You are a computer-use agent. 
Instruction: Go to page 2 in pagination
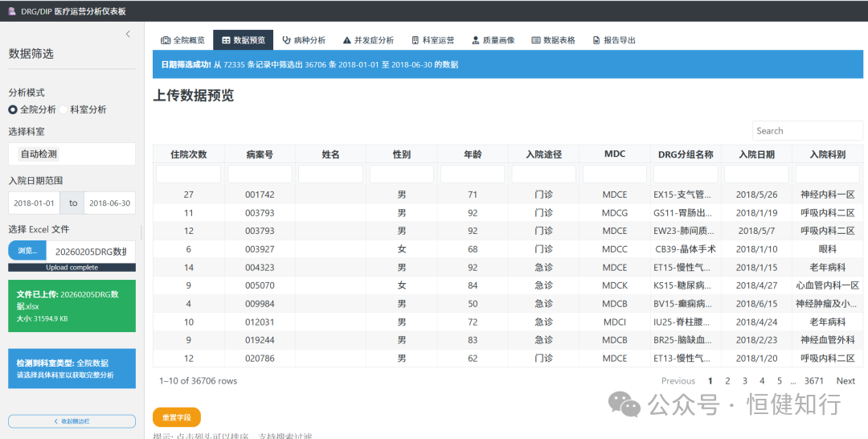[x=727, y=381]
